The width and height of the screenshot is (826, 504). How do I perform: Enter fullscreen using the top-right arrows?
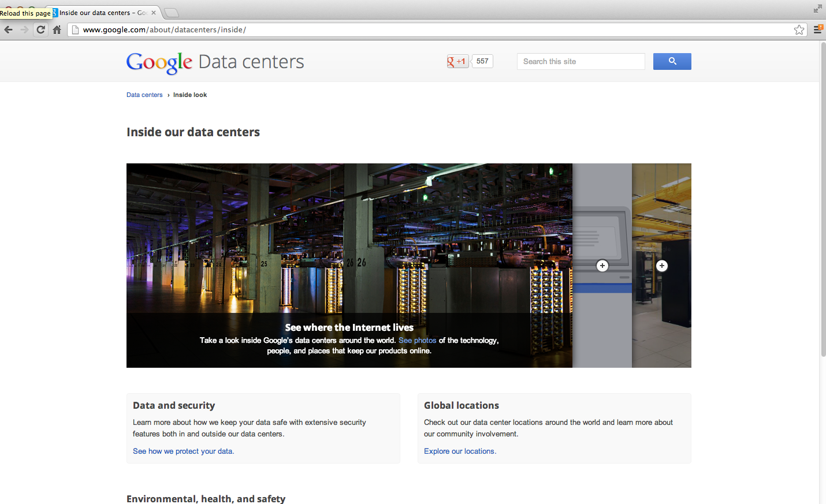(x=817, y=9)
